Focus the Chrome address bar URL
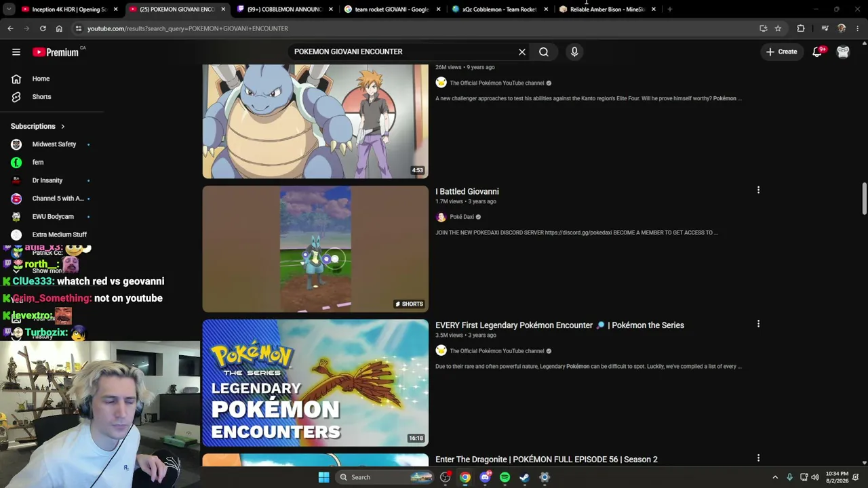This screenshot has width=868, height=488. click(x=188, y=28)
